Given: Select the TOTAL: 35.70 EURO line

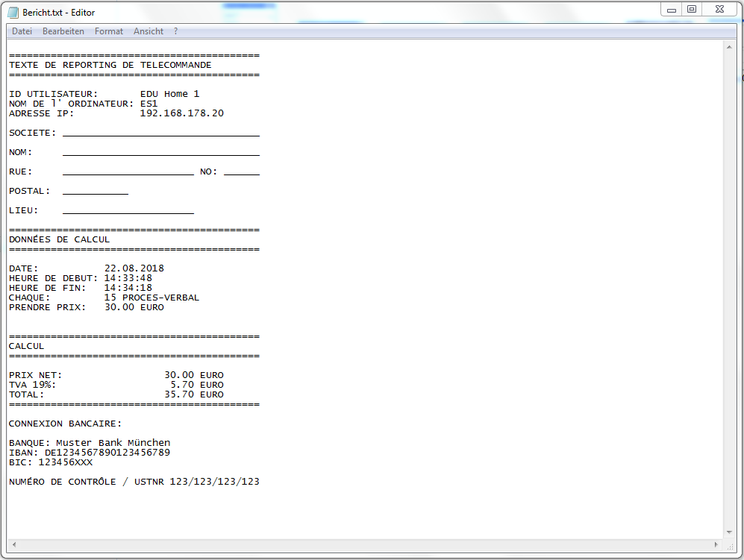Looking at the screenshot, I should [112, 394].
